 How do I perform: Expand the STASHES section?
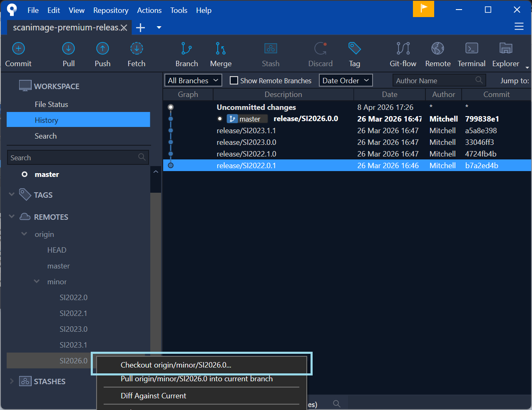(12, 381)
